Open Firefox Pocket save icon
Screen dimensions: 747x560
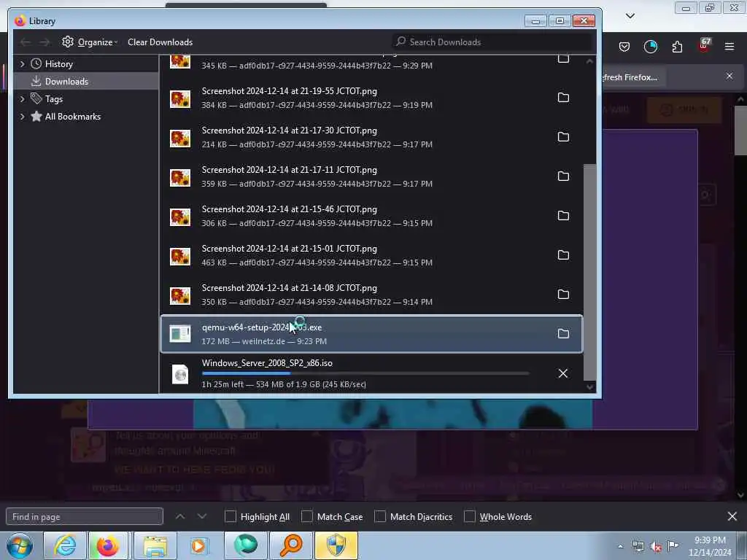point(624,47)
